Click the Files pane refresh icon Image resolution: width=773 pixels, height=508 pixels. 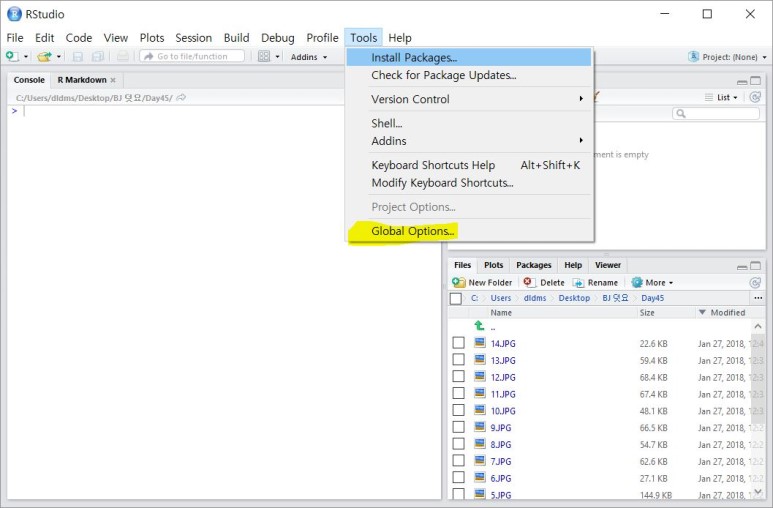[x=755, y=283]
